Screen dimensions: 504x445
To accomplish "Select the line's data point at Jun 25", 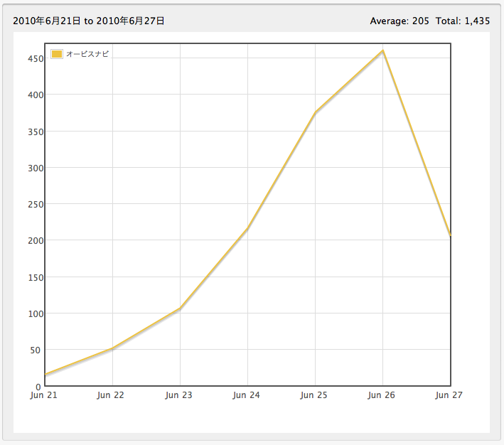I will (x=316, y=112).
